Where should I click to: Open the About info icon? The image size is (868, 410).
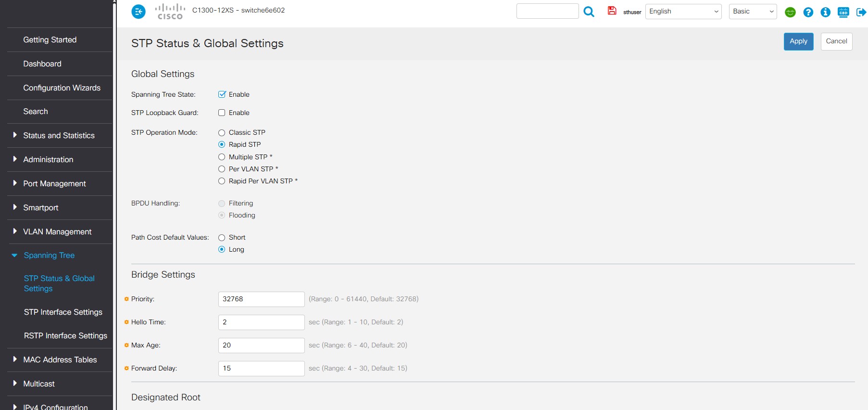click(x=826, y=12)
